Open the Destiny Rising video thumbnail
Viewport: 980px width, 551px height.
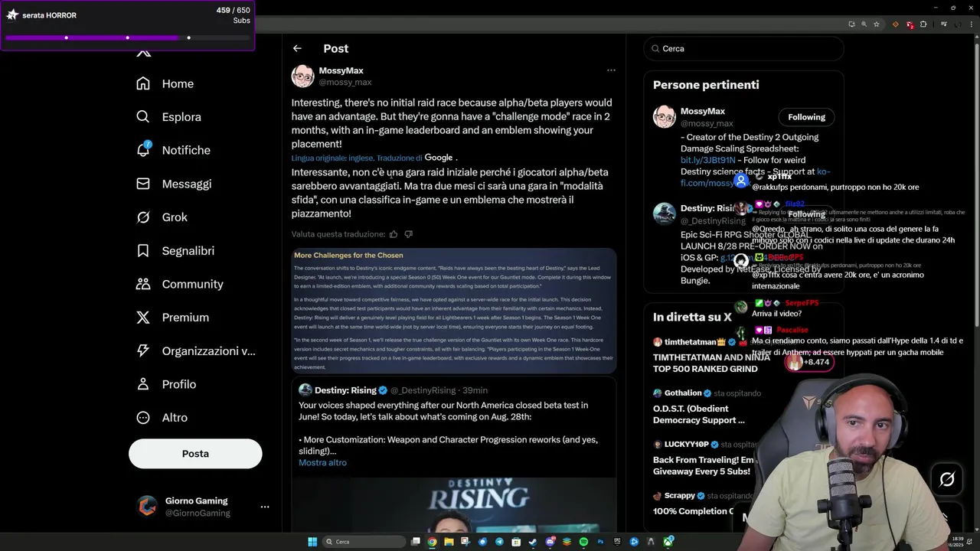coord(454,505)
